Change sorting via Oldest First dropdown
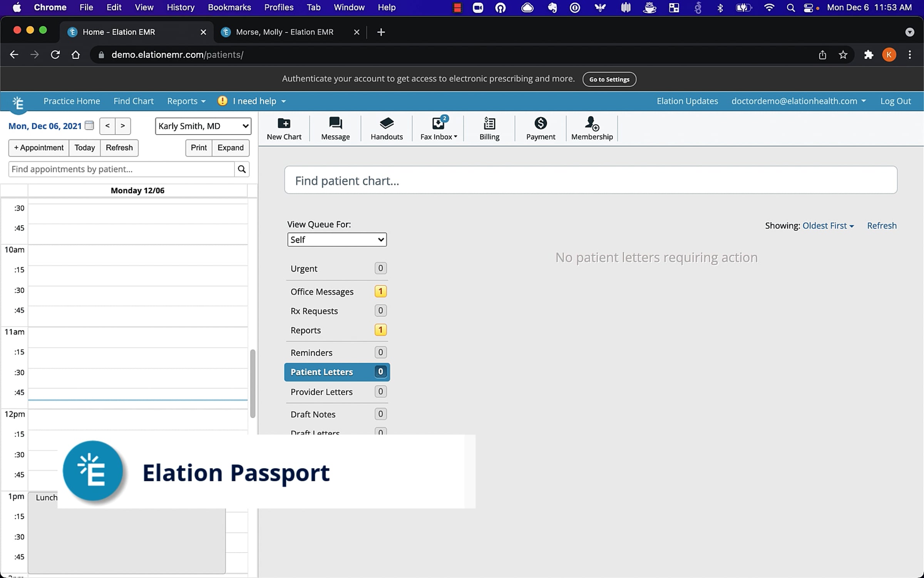This screenshot has height=578, width=924. tap(828, 226)
